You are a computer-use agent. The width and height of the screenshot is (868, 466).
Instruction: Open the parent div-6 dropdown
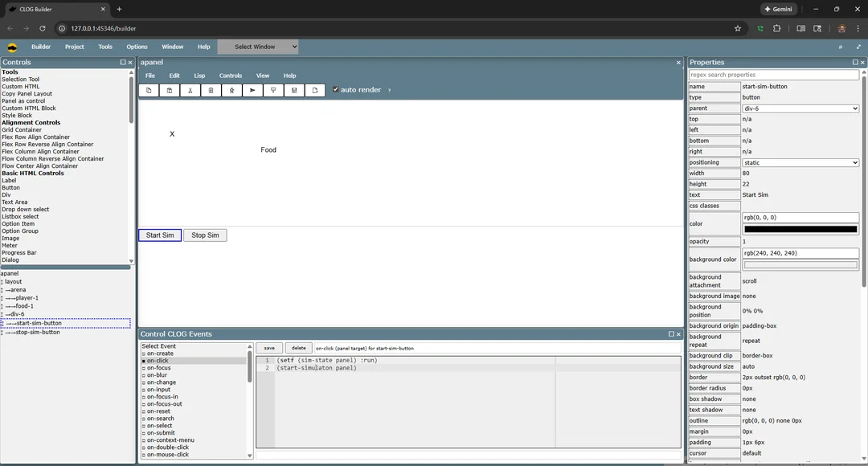pos(800,108)
